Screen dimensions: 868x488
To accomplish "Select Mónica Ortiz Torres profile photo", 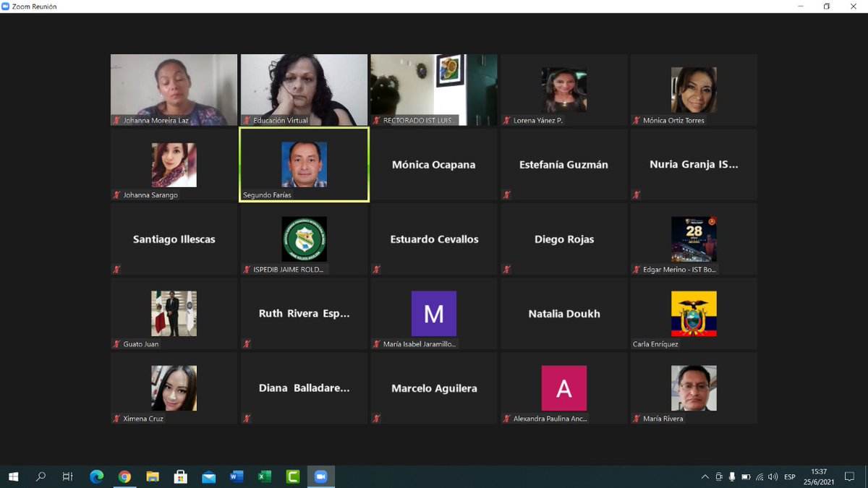I will coord(694,90).
